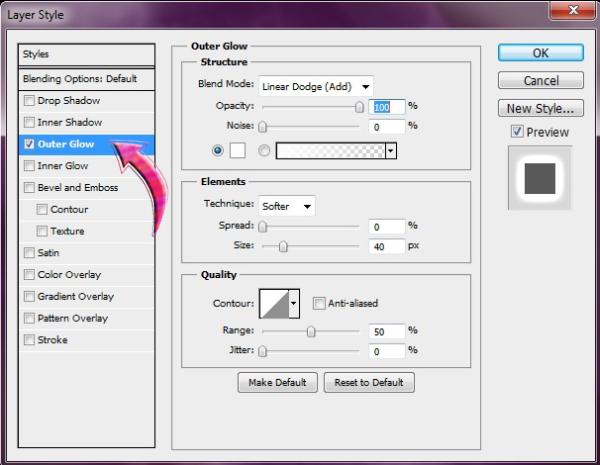Screen dimensions: 600x465
Task: Open the gradient picker dropdown arrow
Action: click(x=390, y=151)
